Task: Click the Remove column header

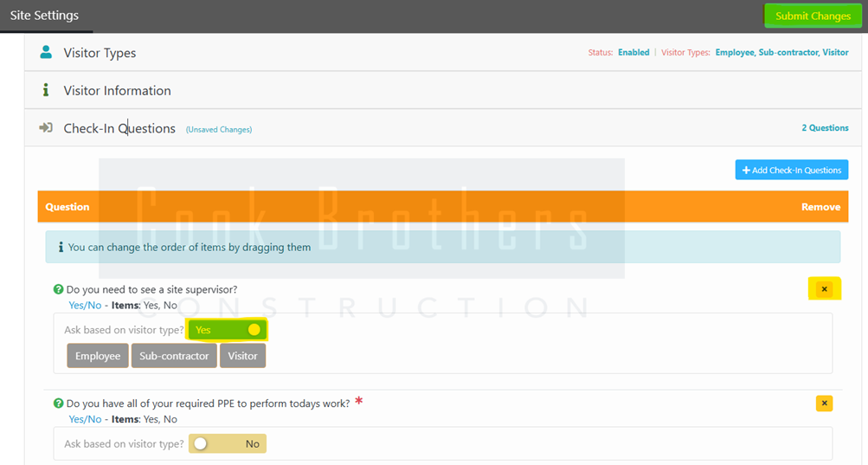Action: coord(821,207)
